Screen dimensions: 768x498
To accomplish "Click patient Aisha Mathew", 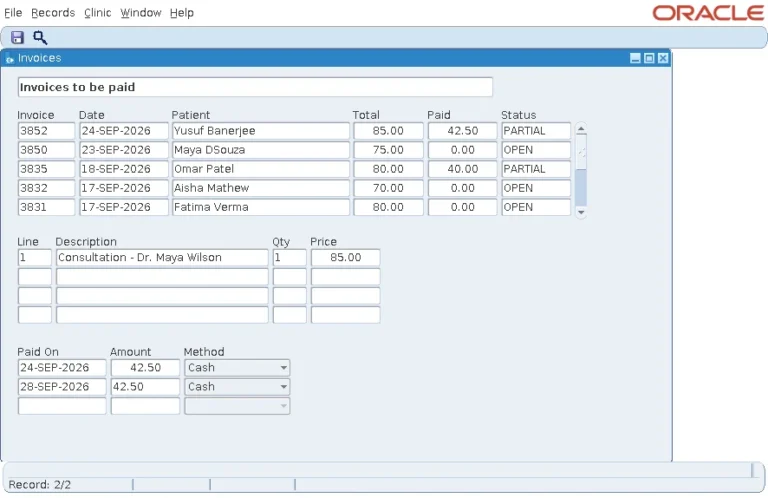I will 261,188.
